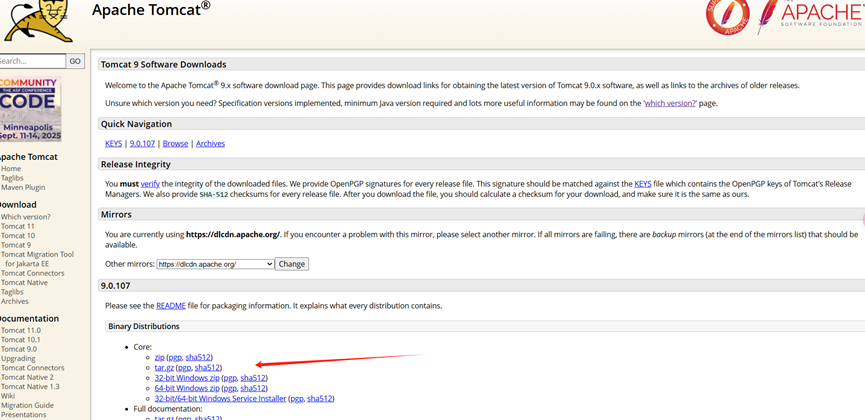Screen dimensions: 865x420
Task: Open Tomcat Native 1.3 documentation
Action: [x=30, y=387]
